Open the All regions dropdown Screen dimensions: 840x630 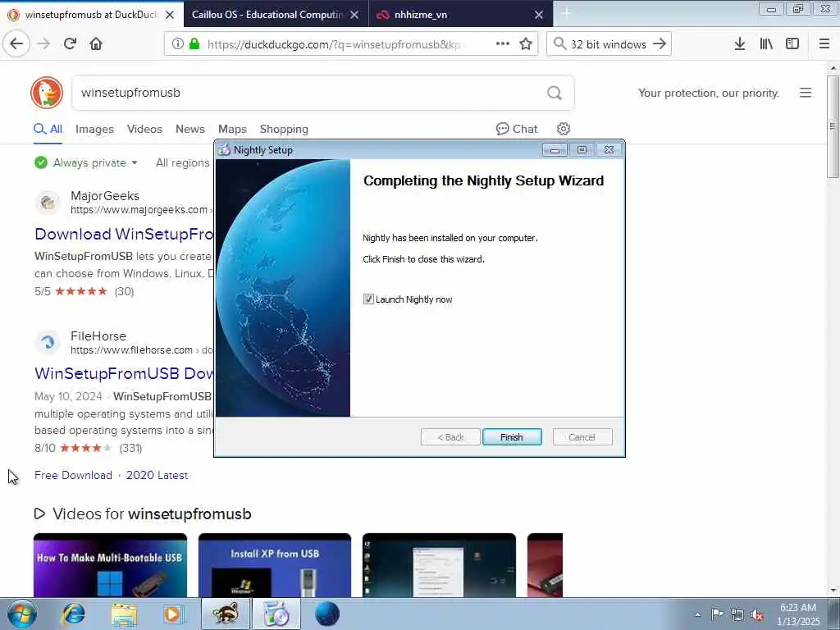tap(183, 163)
